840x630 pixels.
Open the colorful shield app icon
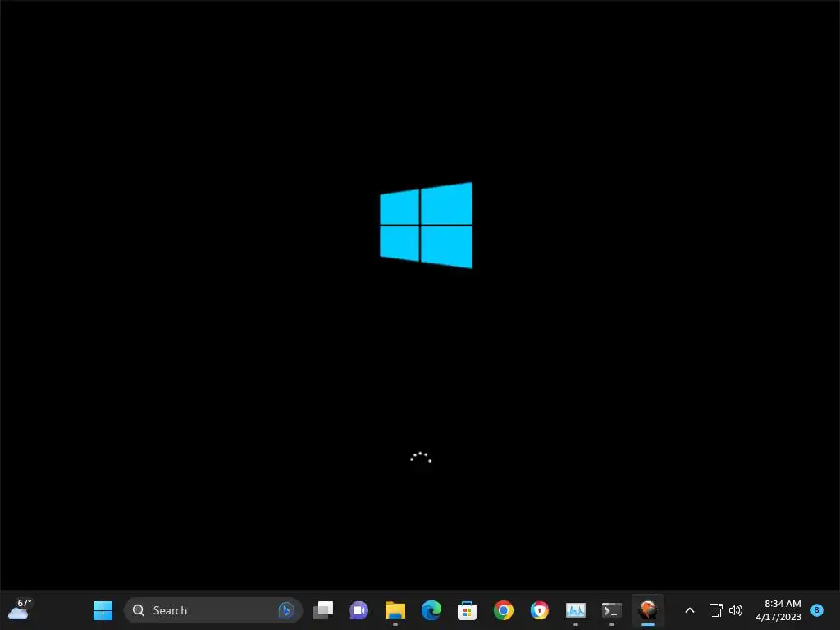pyautogui.click(x=540, y=610)
